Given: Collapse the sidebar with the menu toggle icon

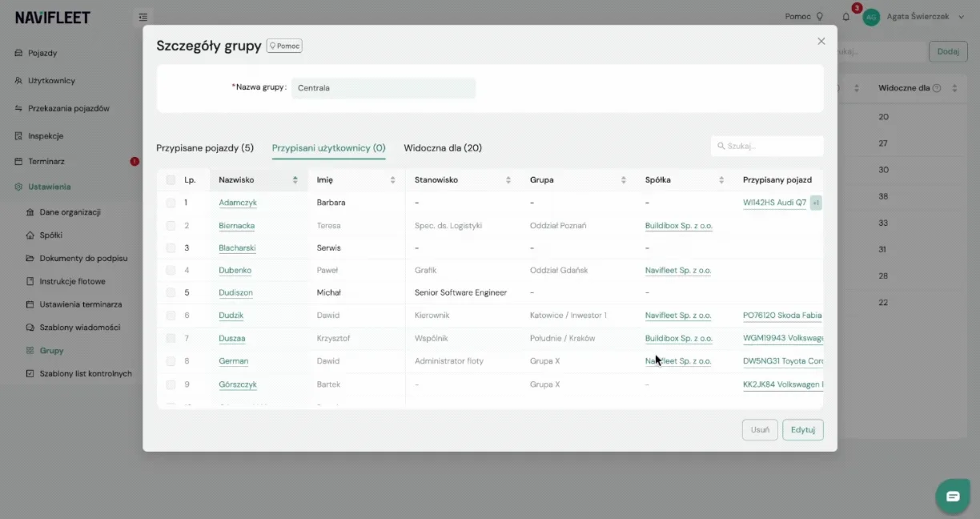Looking at the screenshot, I should point(143,17).
